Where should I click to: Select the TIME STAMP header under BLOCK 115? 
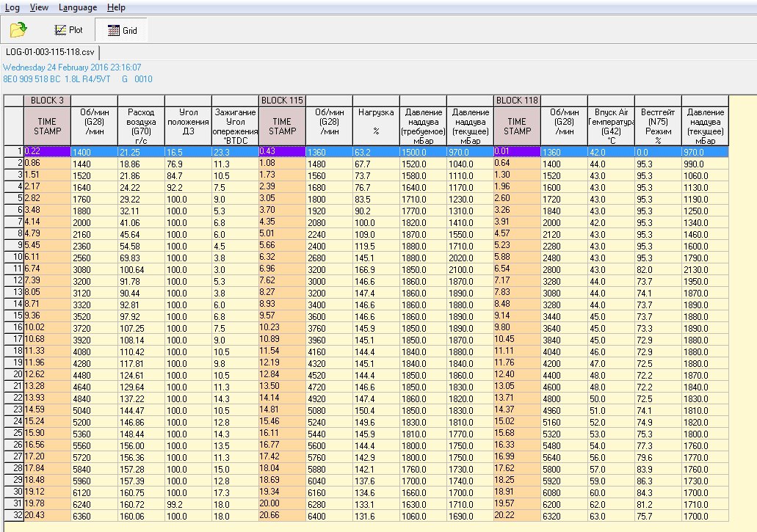pos(283,126)
